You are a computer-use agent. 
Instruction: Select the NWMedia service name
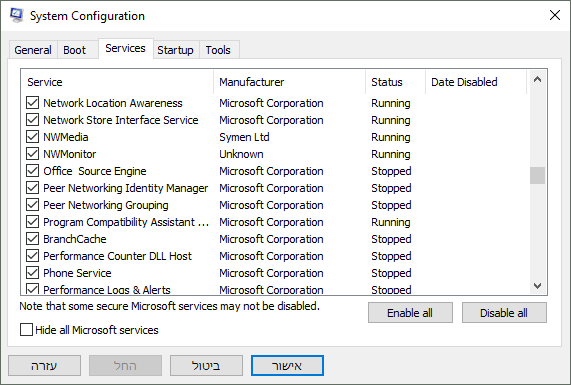click(x=66, y=137)
